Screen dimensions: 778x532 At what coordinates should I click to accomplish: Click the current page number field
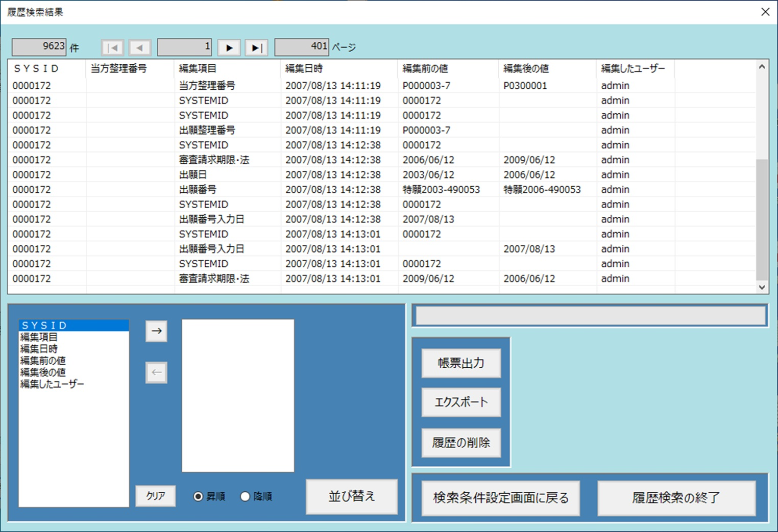184,47
